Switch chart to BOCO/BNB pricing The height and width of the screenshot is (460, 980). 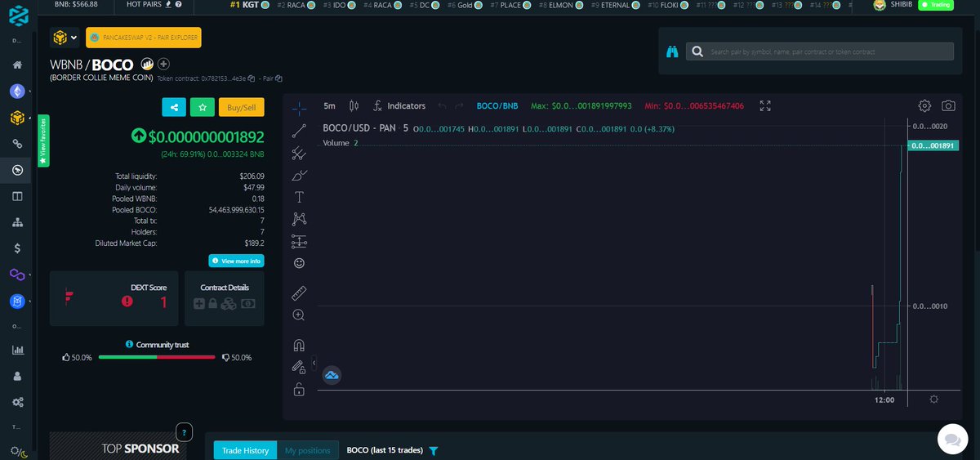click(x=497, y=105)
